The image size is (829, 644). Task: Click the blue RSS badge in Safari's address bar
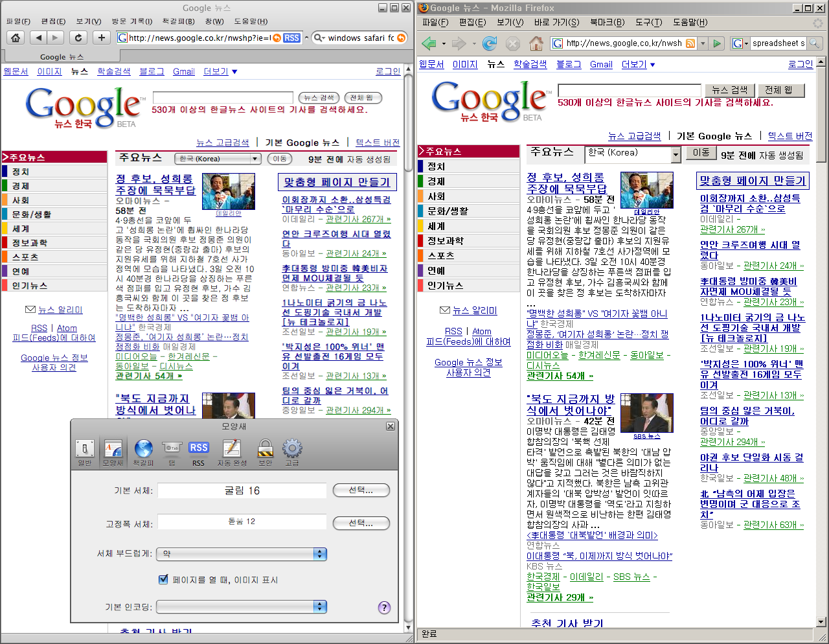click(x=291, y=38)
